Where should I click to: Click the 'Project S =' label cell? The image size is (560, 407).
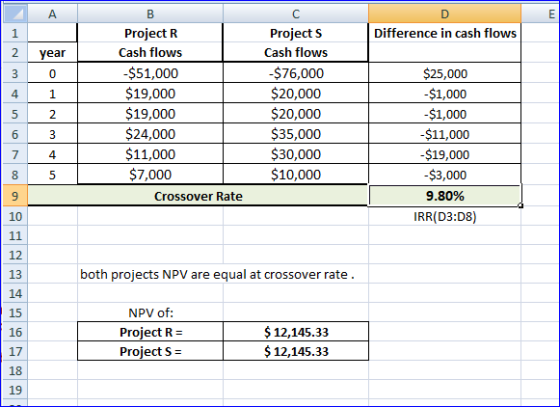coord(150,351)
